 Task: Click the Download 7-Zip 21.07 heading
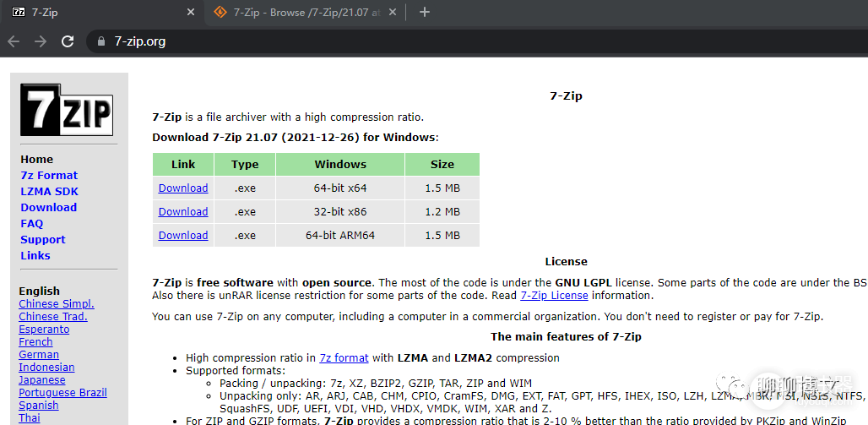[x=295, y=138]
